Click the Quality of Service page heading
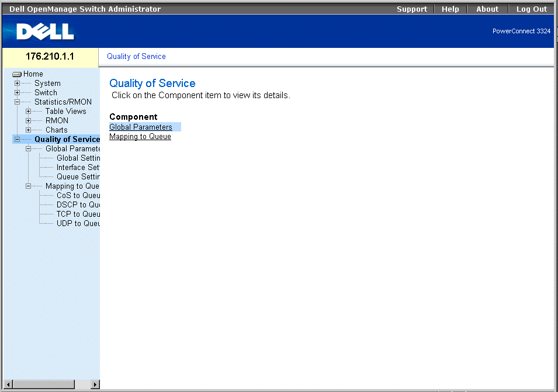Image resolution: width=558 pixels, height=392 pixels. (153, 83)
